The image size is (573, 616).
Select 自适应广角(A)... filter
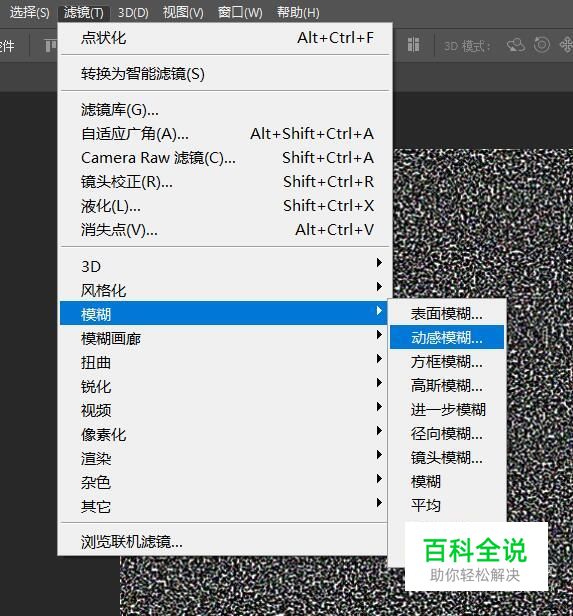pos(225,134)
